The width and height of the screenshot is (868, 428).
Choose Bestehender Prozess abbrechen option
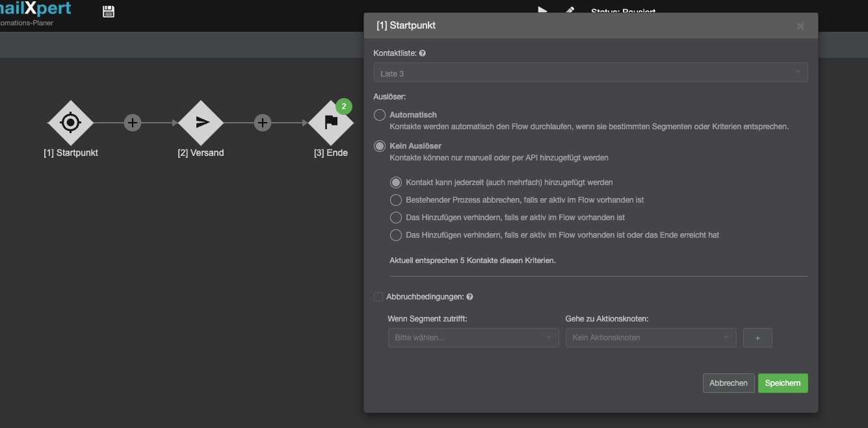click(395, 200)
